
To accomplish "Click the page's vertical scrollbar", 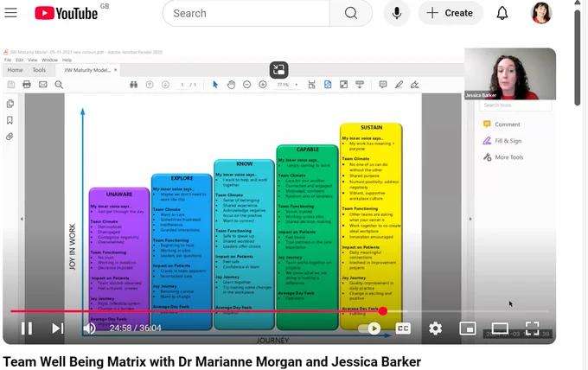I will (578, 56).
